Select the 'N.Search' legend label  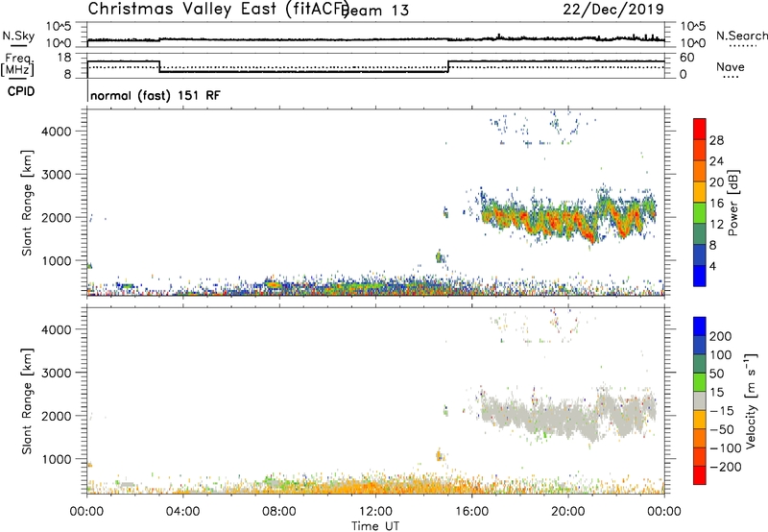pos(742,36)
